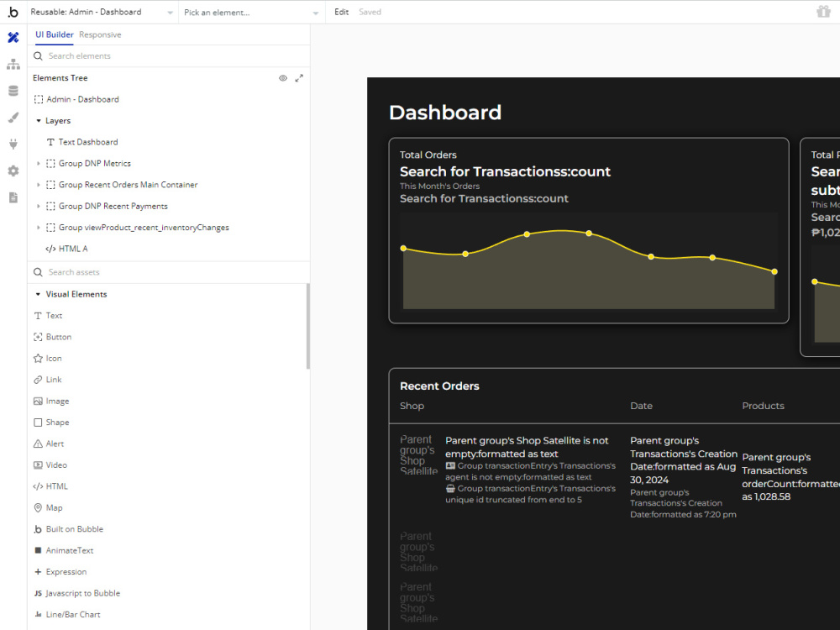This screenshot has width=840, height=630.
Task: Click the visual elements panel scrollbar
Action: [307, 326]
